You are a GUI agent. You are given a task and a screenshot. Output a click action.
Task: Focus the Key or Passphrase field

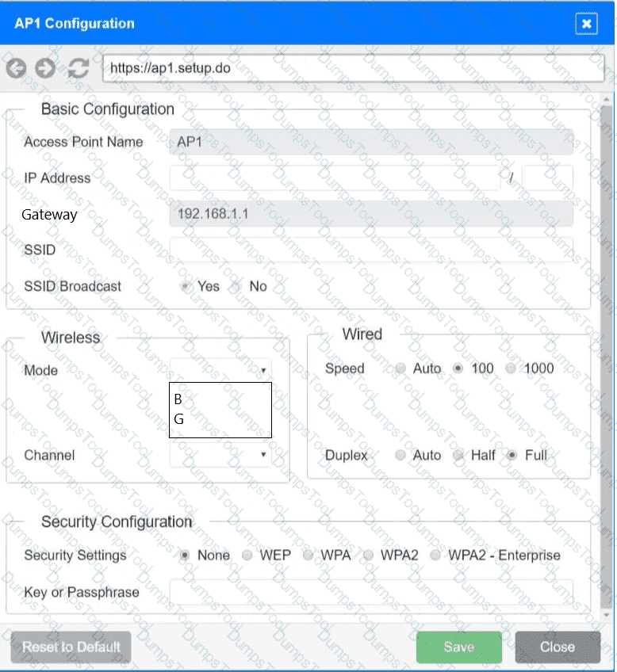tap(370, 593)
